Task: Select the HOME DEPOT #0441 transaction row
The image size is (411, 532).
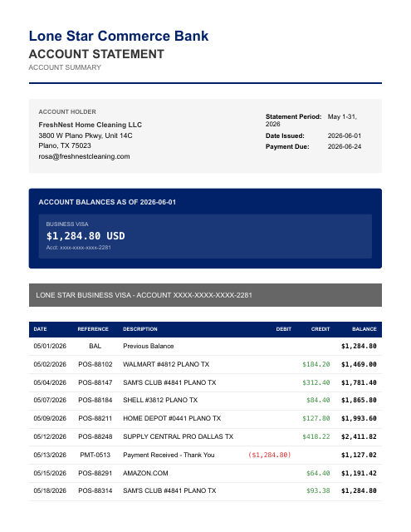Action: [x=205, y=418]
